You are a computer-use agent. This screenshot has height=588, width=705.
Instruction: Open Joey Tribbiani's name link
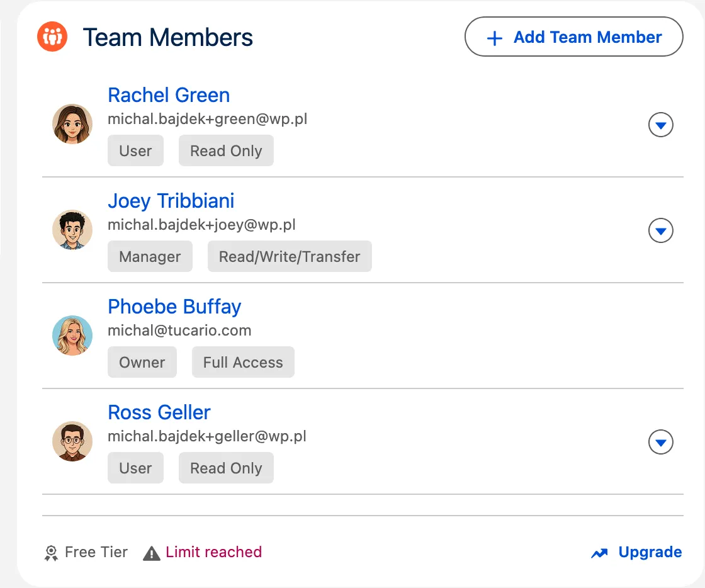point(171,201)
